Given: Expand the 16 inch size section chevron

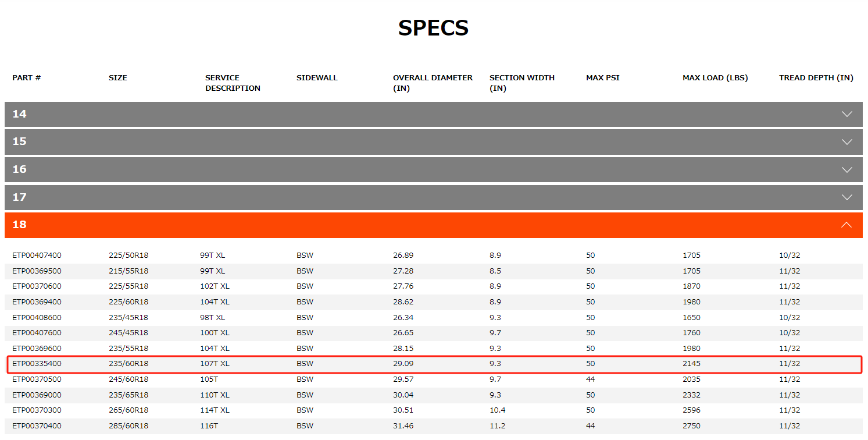Looking at the screenshot, I should coord(846,170).
